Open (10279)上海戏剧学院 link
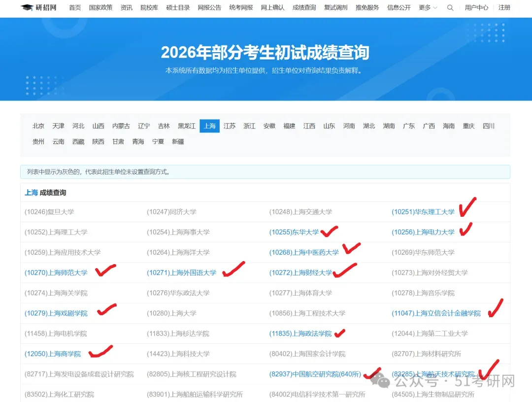Image resolution: width=532 pixels, height=402 pixels. [56, 313]
